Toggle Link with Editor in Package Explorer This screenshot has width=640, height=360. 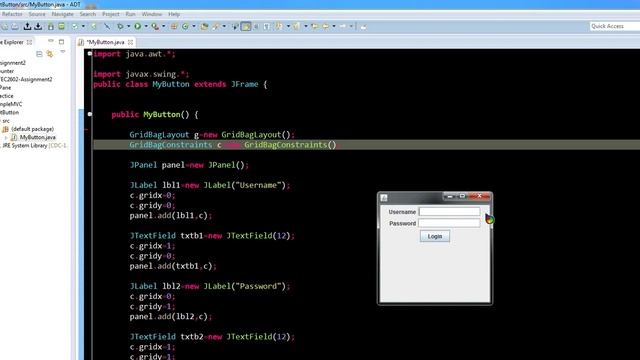(49, 54)
